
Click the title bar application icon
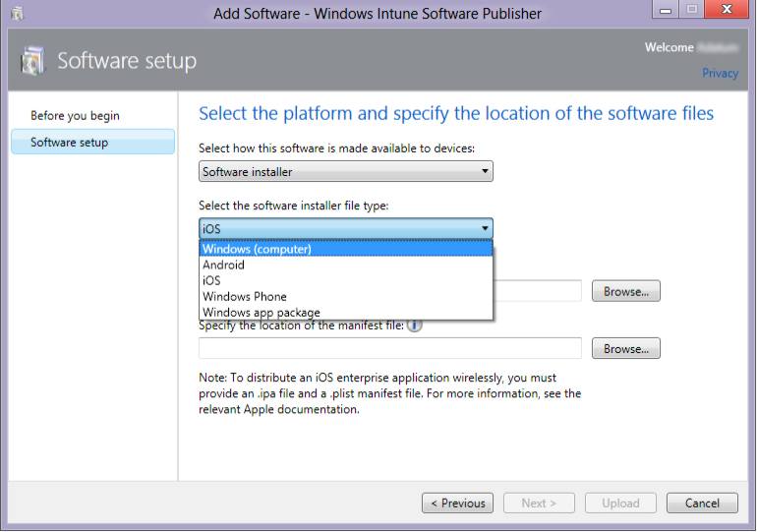tap(17, 14)
